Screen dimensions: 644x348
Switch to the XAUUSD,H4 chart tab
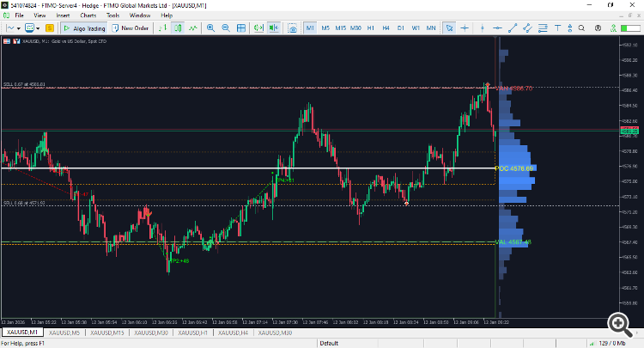pos(234,333)
